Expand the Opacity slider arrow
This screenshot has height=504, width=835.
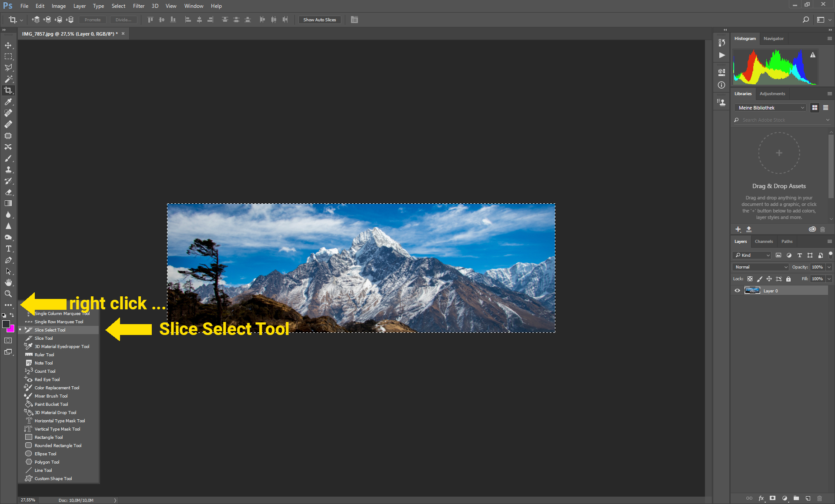pyautogui.click(x=829, y=267)
